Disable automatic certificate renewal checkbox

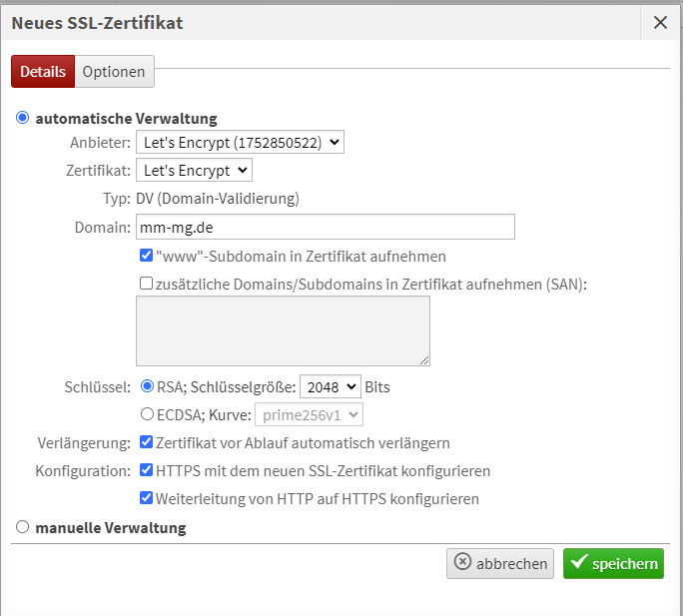[x=147, y=442]
